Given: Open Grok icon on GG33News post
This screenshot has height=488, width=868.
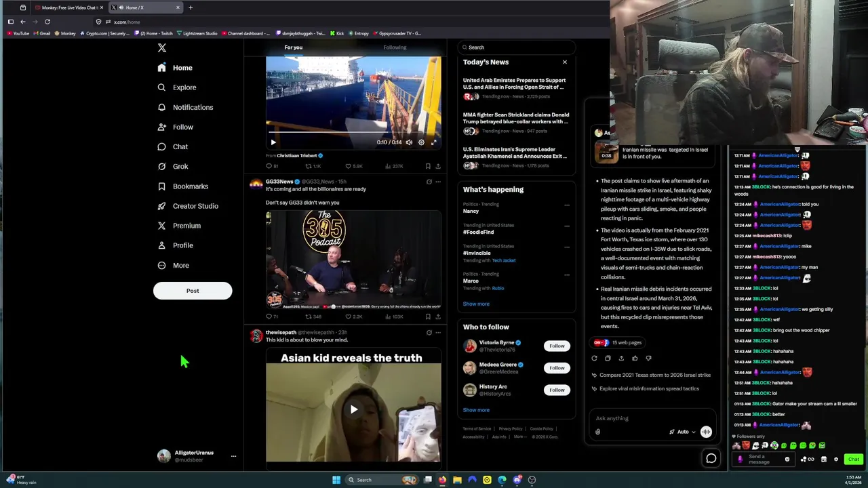Looking at the screenshot, I should coord(429,182).
